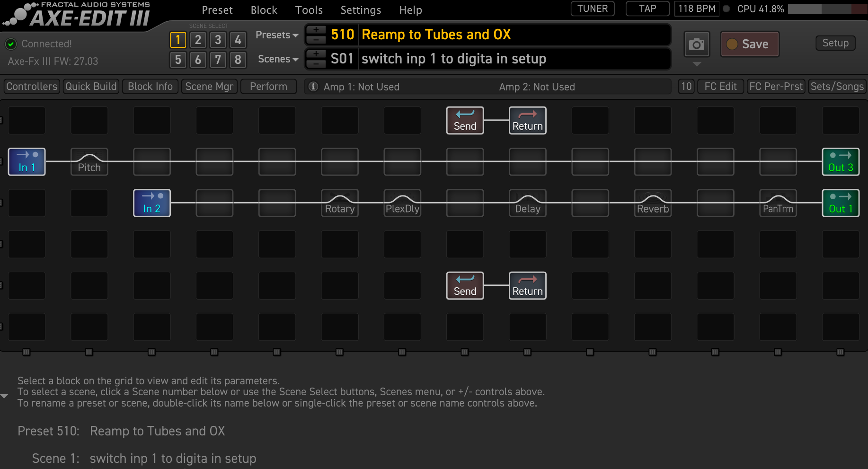
Task: Select the Send block in the fifth row
Action: pos(465,286)
